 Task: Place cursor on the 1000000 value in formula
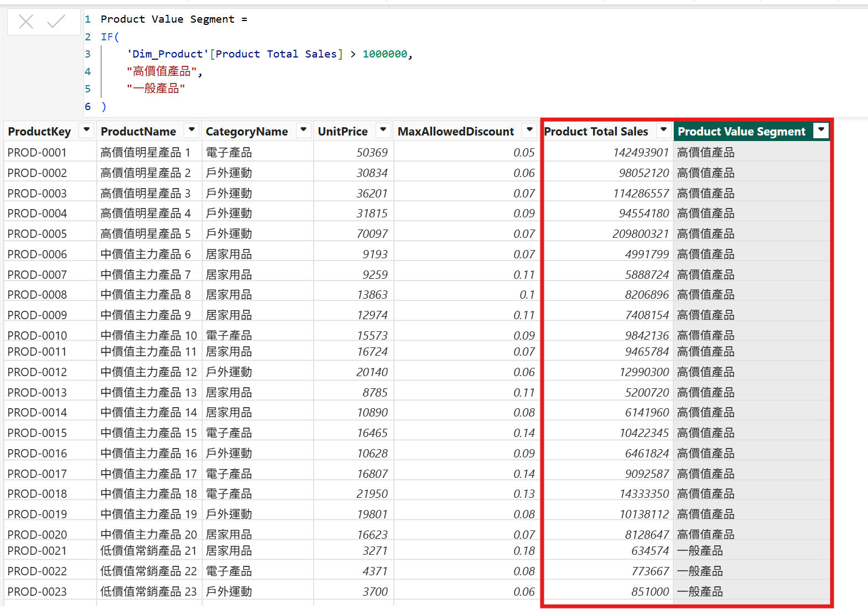pos(384,54)
